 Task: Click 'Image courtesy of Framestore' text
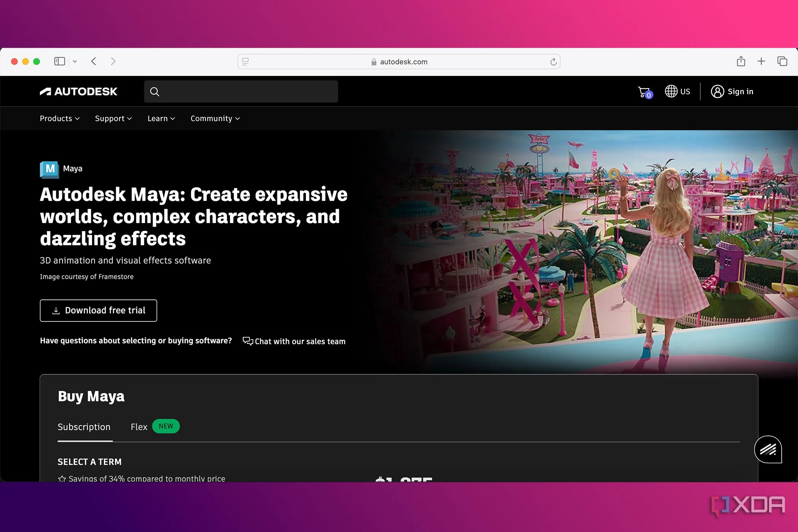[x=87, y=277]
